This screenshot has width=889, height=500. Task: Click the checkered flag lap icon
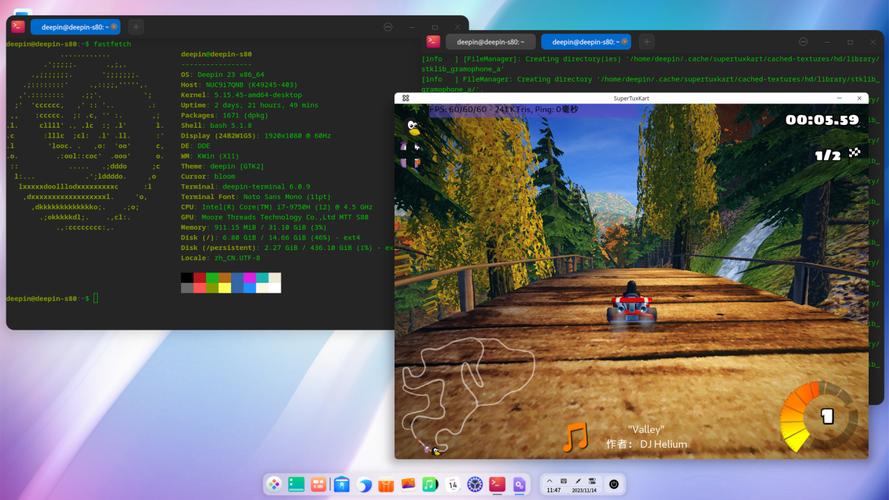point(854,152)
